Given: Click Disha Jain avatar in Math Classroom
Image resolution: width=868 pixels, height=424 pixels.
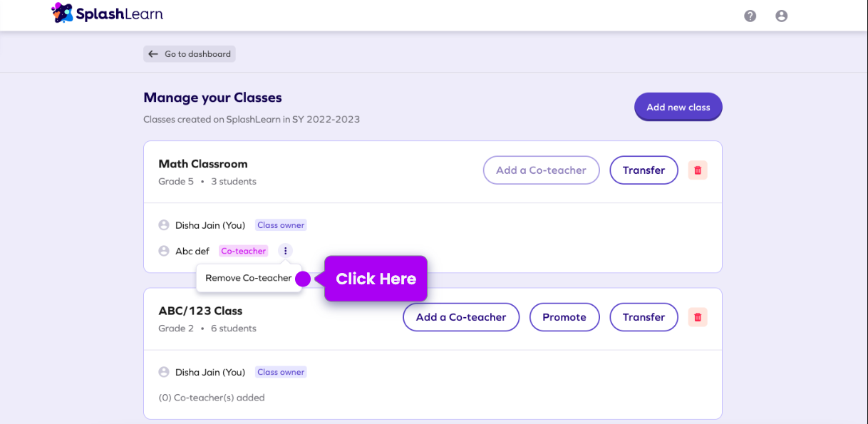Looking at the screenshot, I should (164, 225).
